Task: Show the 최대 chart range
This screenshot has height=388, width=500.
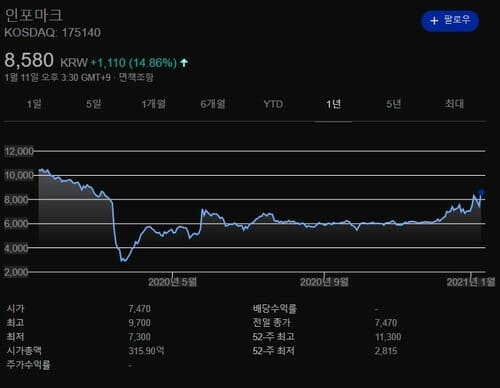Action: 454,104
